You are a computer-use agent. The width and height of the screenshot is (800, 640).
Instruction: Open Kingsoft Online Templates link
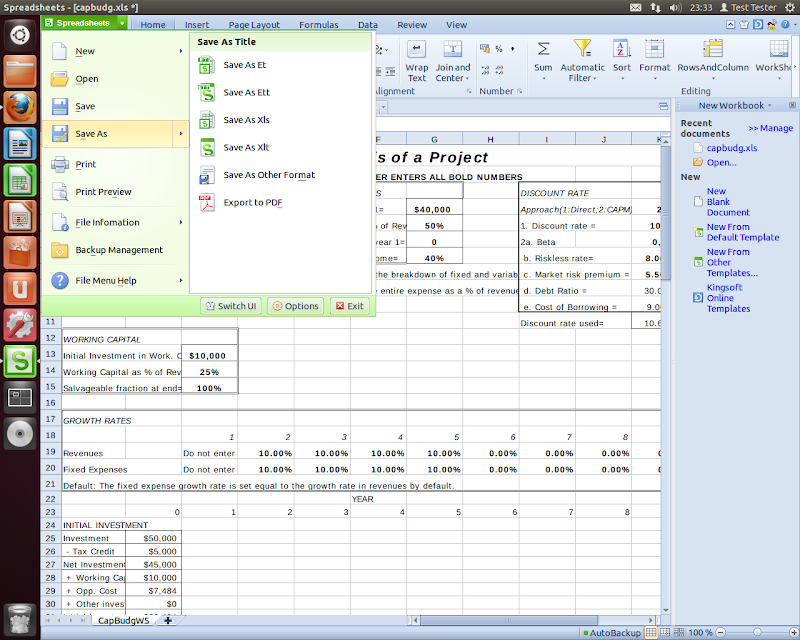click(x=728, y=298)
